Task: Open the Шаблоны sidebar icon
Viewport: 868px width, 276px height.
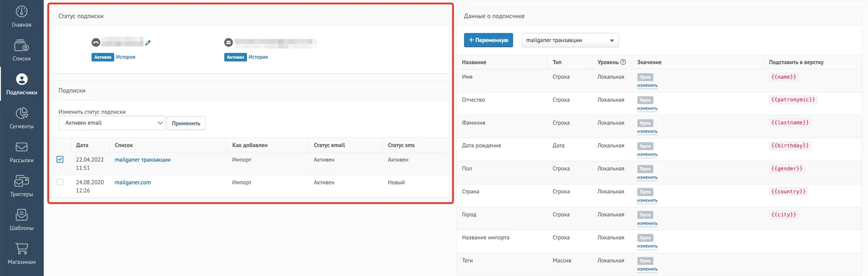Action: point(21,214)
